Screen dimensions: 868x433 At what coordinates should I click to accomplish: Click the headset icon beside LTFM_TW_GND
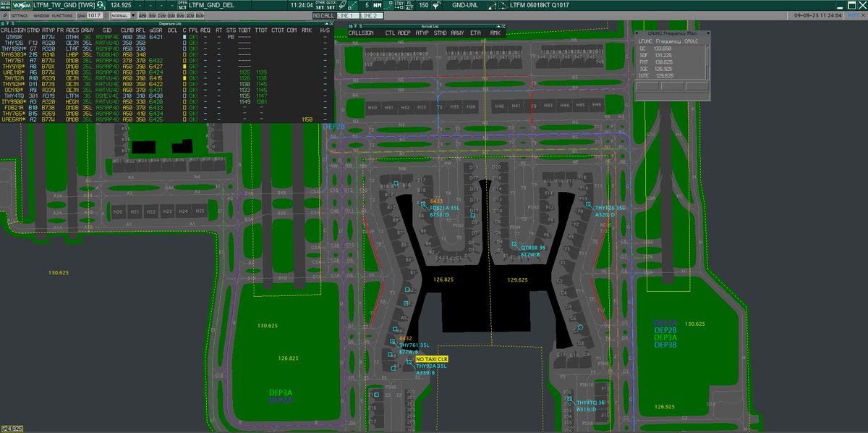100,4
